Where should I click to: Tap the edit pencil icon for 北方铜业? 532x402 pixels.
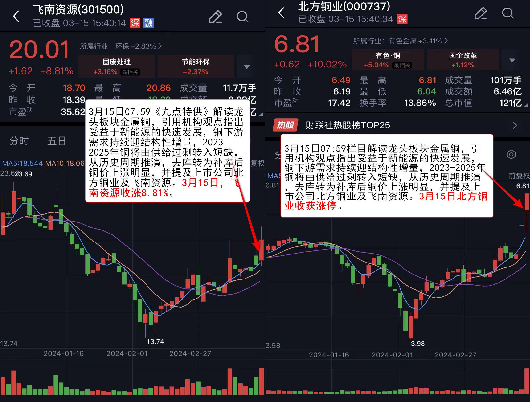481,13
